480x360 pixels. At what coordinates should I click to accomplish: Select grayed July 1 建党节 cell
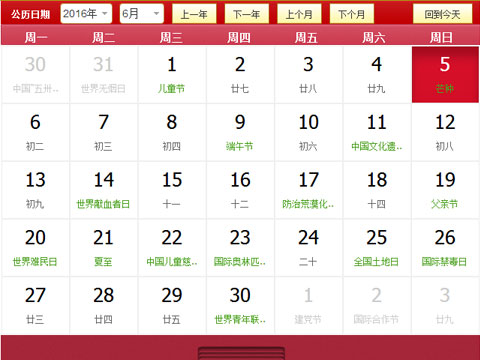tap(309, 305)
